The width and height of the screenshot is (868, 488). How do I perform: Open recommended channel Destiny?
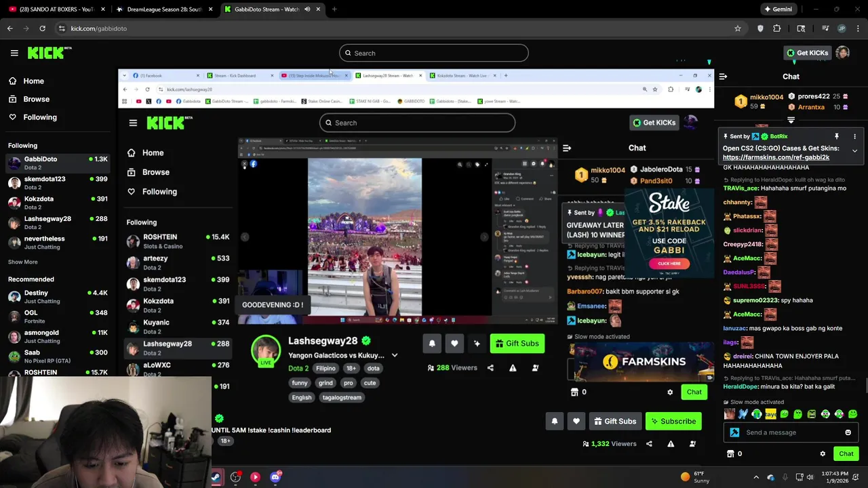pos(58,296)
